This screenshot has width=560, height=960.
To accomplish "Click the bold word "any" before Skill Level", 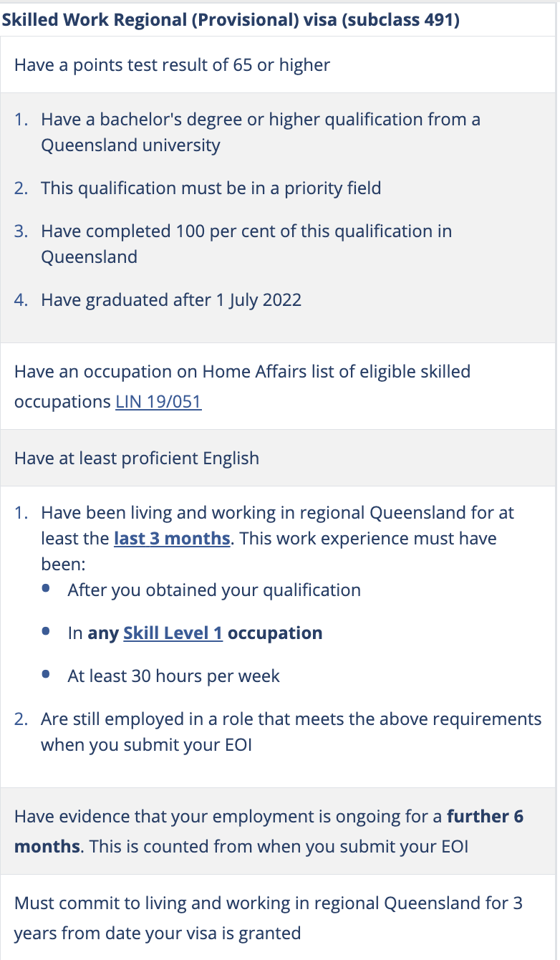I will (x=103, y=633).
